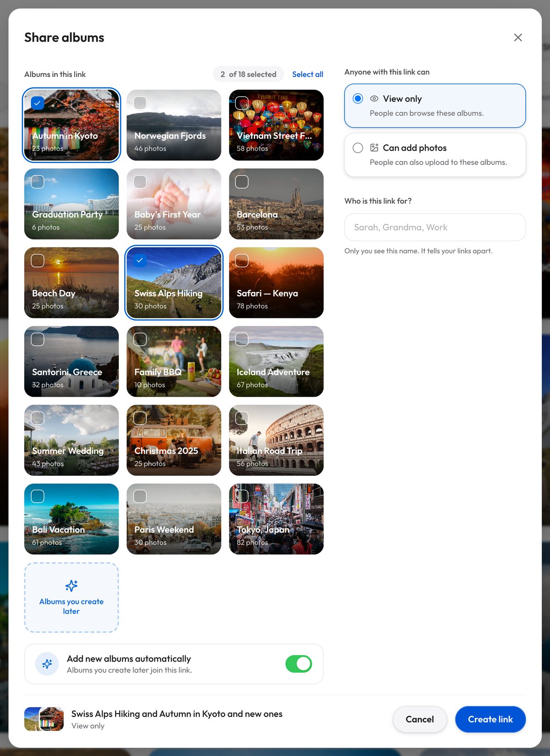Check the Baby's First Year album checkbox
This screenshot has height=756, width=550.
(140, 181)
